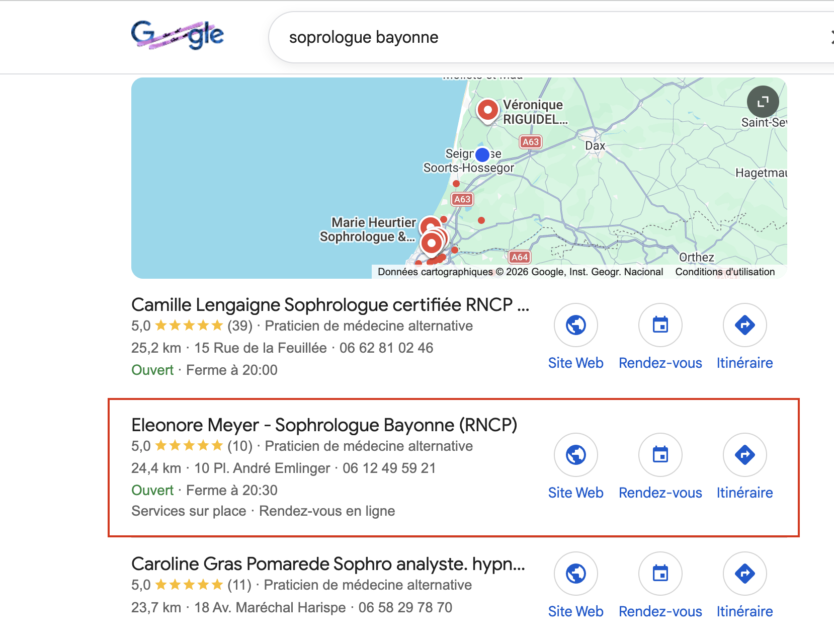Click Itinéraire directions icon for Camille Lengaigne
Viewport: 834px width, 644px height.
(745, 325)
